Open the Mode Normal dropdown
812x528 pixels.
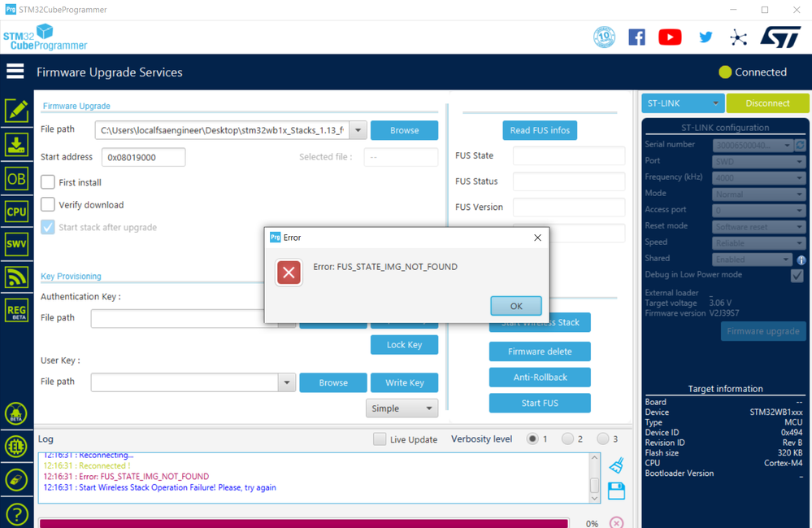(x=758, y=194)
